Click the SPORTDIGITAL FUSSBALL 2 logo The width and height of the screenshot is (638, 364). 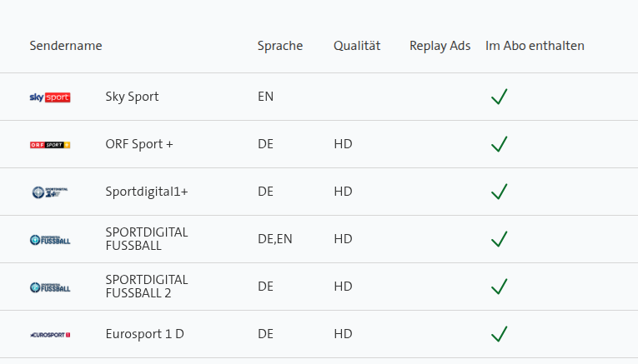click(50, 287)
